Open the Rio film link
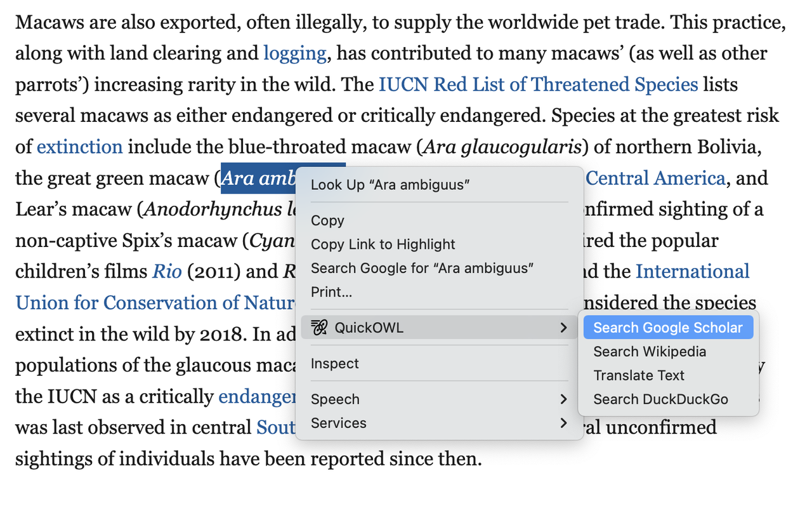 [x=167, y=272]
